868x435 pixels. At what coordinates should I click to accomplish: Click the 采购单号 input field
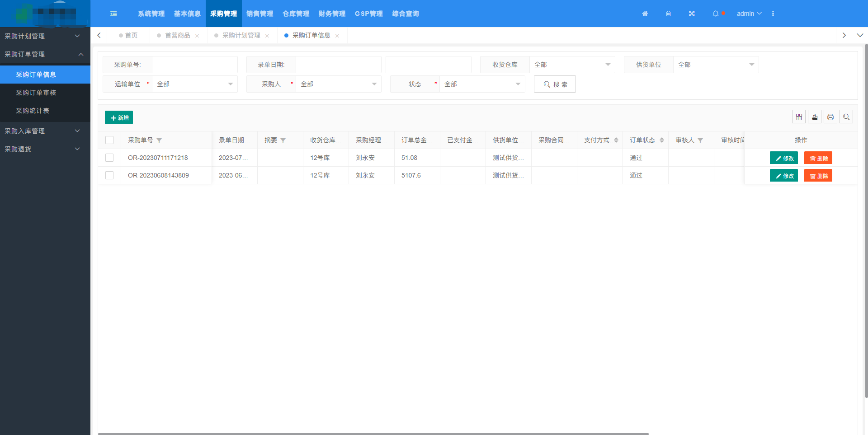click(x=195, y=65)
